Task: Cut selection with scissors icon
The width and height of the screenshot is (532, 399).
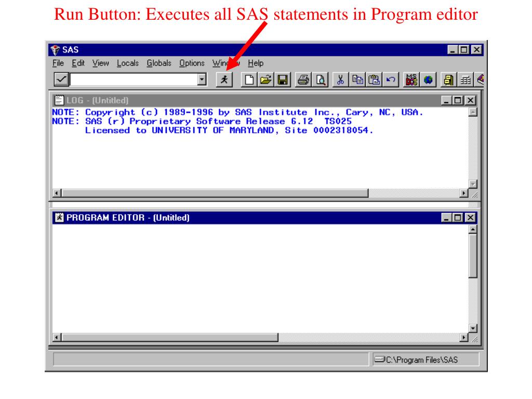Action: [341, 80]
